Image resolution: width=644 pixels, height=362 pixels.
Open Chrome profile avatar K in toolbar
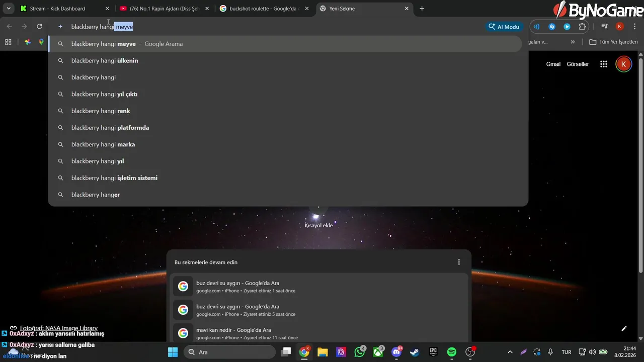coord(620,27)
